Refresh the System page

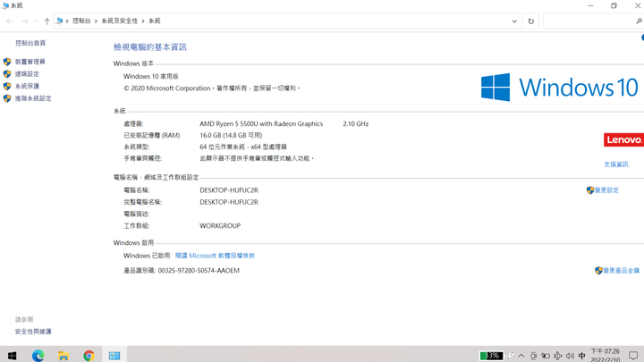[x=530, y=21]
